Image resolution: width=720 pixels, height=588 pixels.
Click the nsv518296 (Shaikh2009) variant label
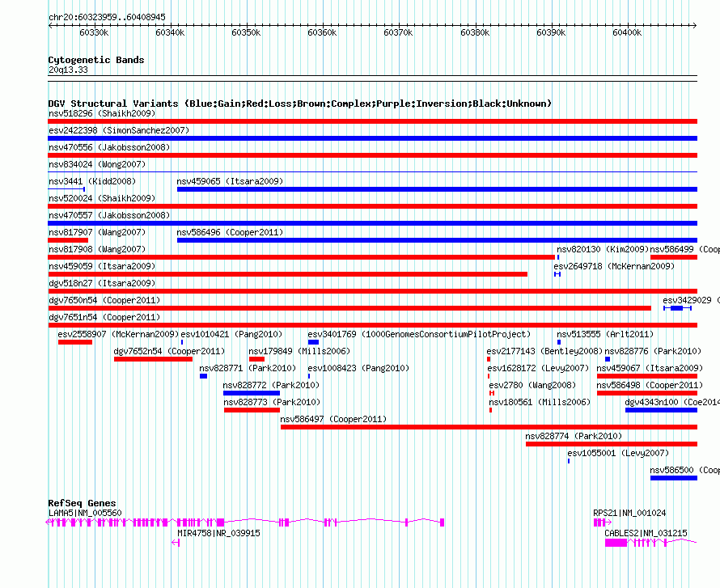(x=102, y=113)
